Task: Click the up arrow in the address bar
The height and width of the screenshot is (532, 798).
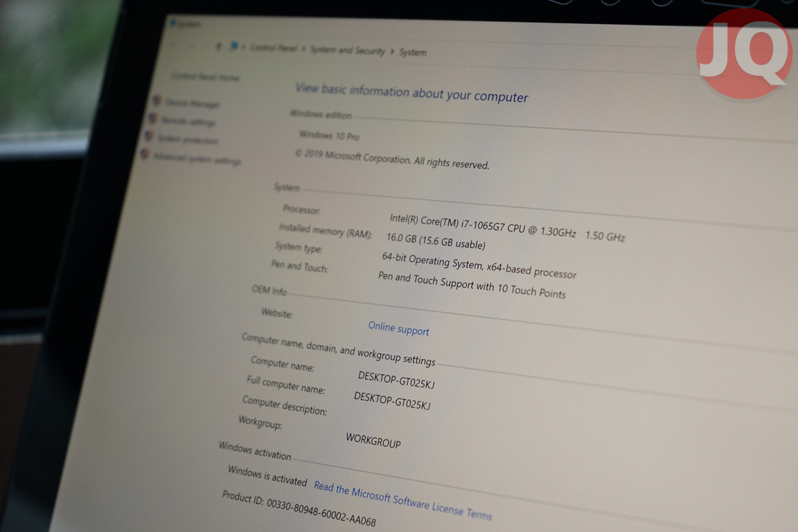Action: [219, 46]
